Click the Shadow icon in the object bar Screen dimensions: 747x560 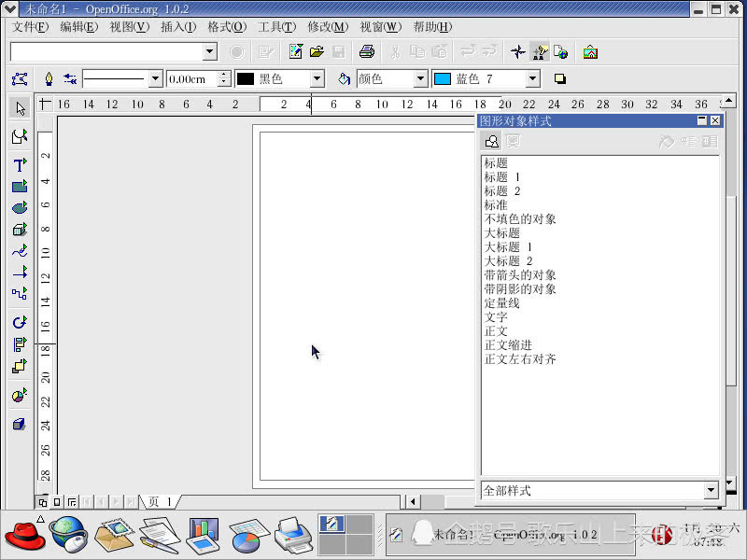click(x=560, y=79)
